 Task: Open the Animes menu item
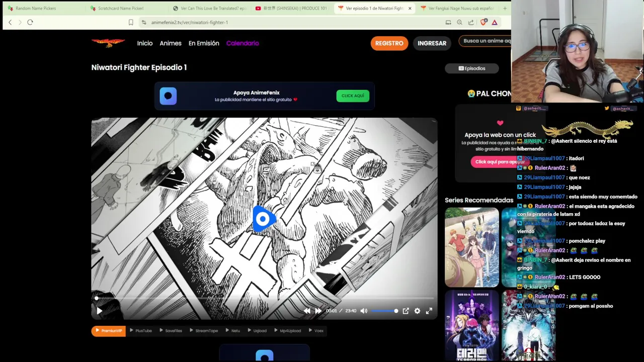[x=171, y=43]
